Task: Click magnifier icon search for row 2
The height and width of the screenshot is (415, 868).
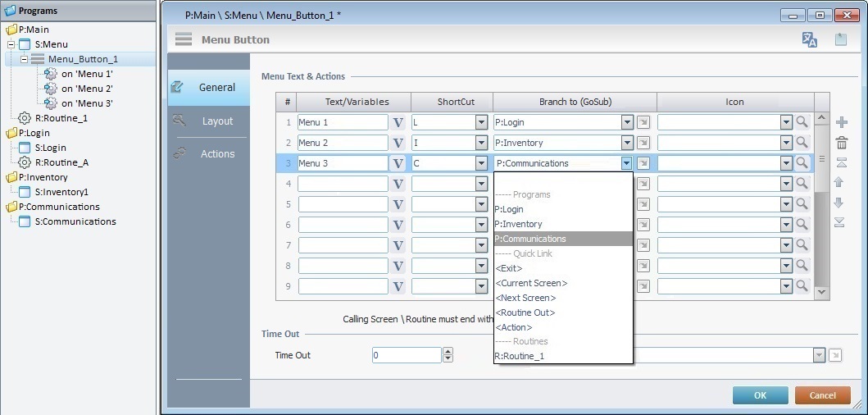Action: [x=802, y=143]
